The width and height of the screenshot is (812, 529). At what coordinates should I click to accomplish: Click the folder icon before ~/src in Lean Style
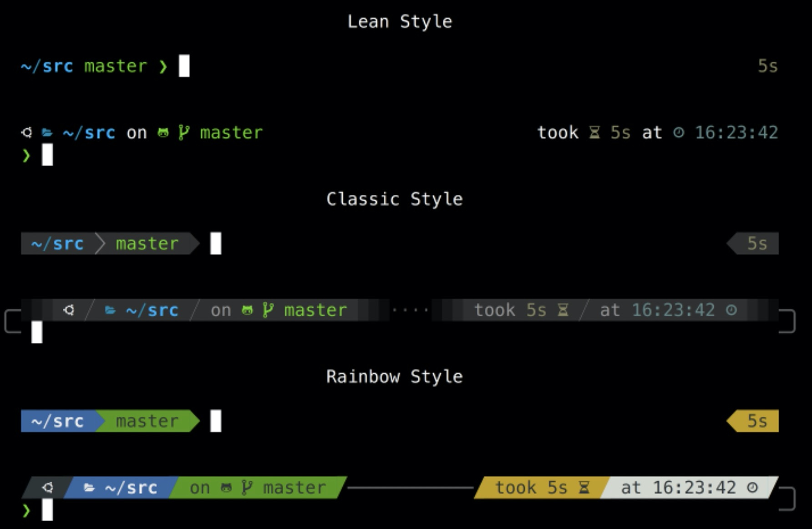(47, 133)
